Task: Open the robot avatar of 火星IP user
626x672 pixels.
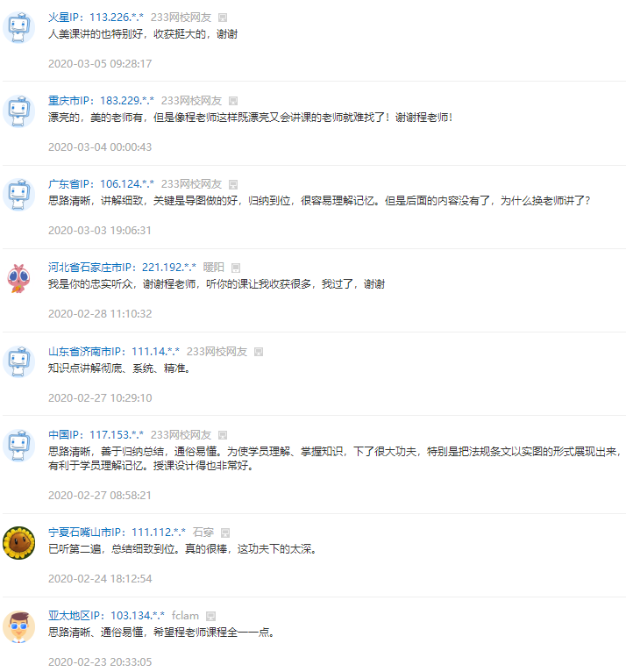Action: tap(18, 28)
